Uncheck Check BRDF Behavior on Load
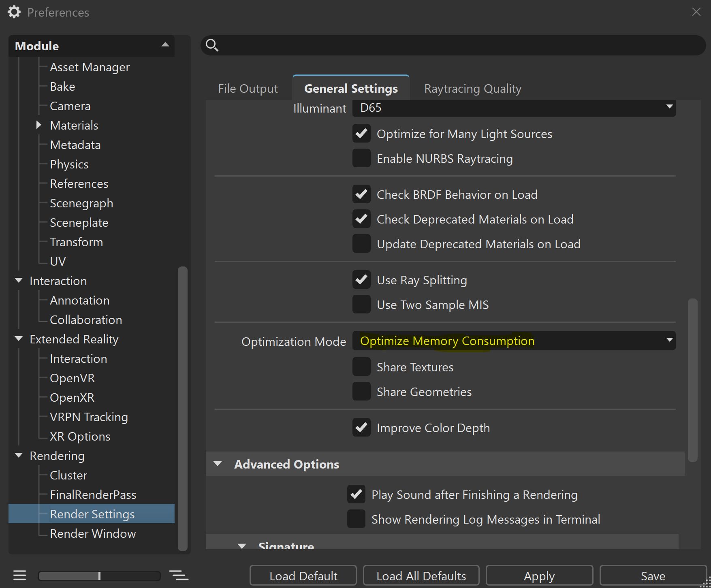Viewport: 711px width, 588px height. (x=361, y=194)
